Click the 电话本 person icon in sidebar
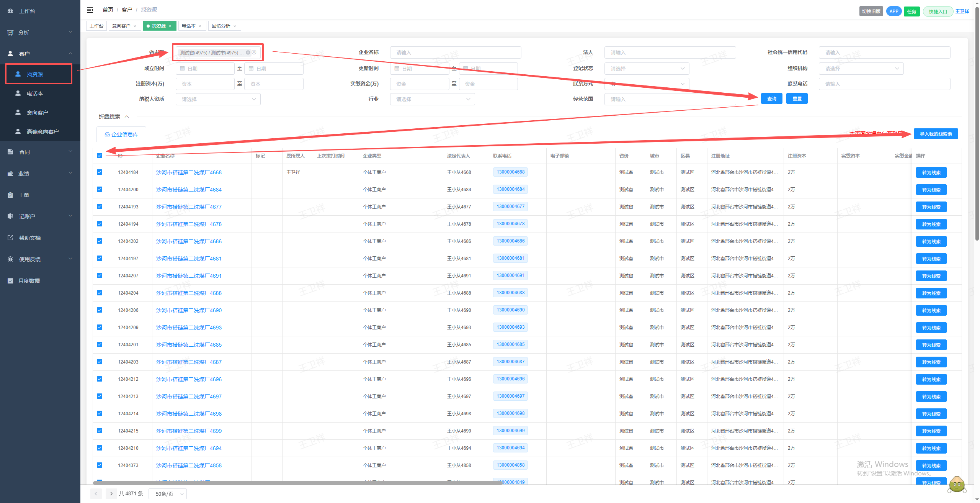This screenshot has width=980, height=503. coord(18,93)
